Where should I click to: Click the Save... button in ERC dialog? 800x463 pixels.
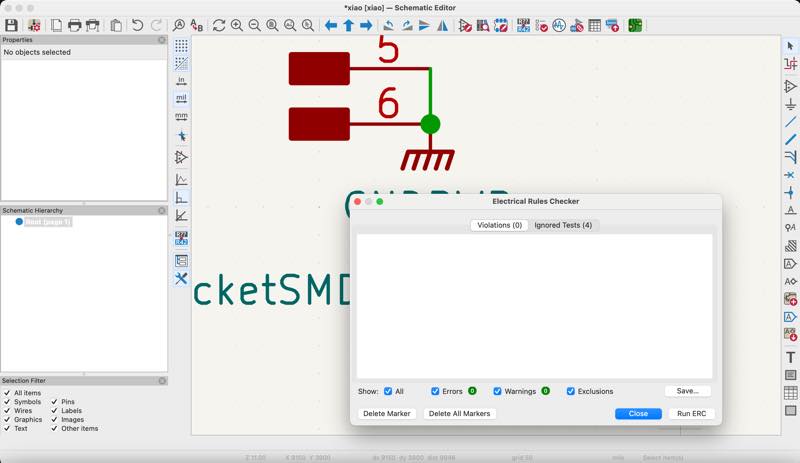point(688,391)
